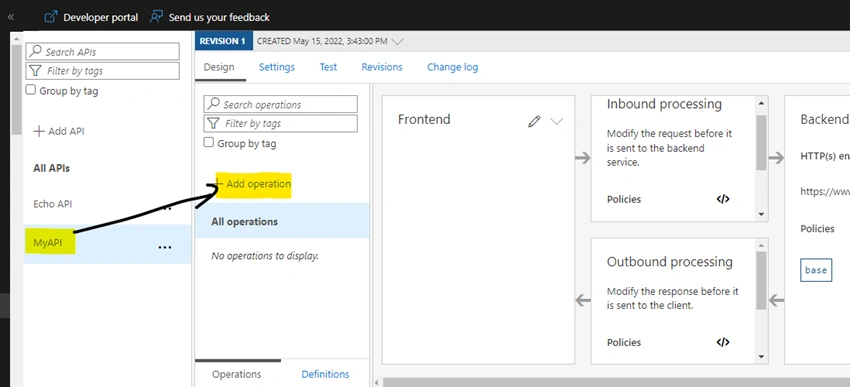Expand the revision created date dropdown
Image resolution: width=850 pixels, height=387 pixels.
point(397,41)
